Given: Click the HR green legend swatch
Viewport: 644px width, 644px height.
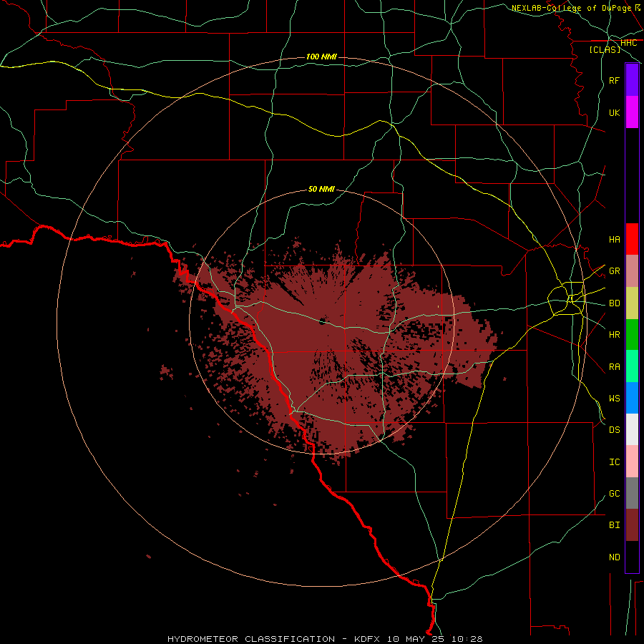Looking at the screenshot, I should 632,335.
